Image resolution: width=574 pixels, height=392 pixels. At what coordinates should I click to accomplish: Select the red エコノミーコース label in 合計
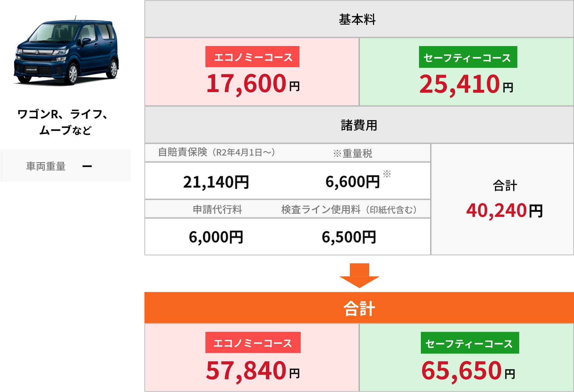pyautogui.click(x=253, y=343)
